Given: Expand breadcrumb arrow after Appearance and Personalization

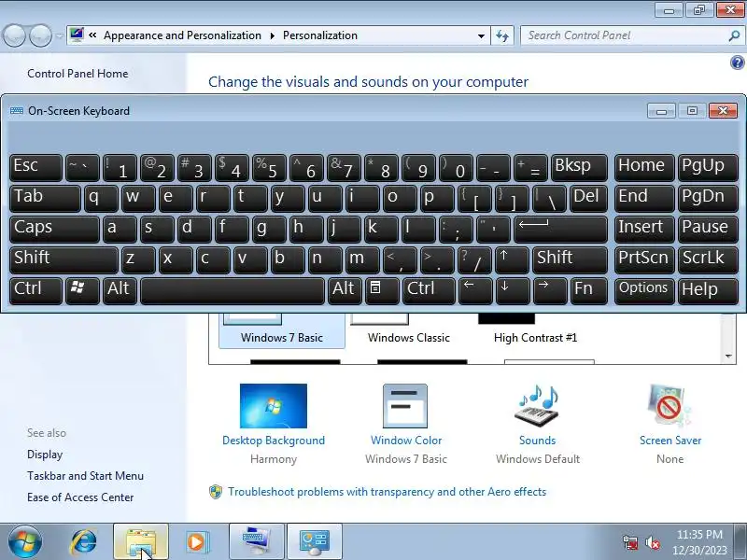Looking at the screenshot, I should (272, 35).
